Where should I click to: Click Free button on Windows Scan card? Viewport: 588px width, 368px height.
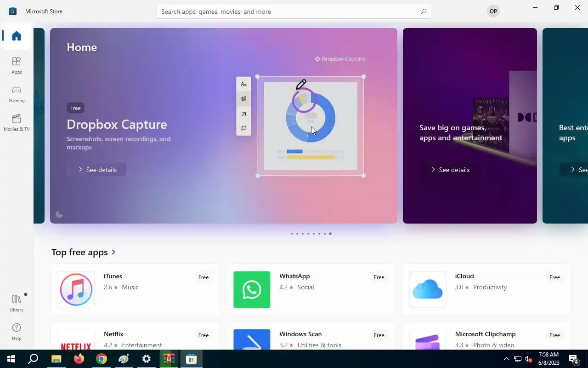click(x=379, y=335)
